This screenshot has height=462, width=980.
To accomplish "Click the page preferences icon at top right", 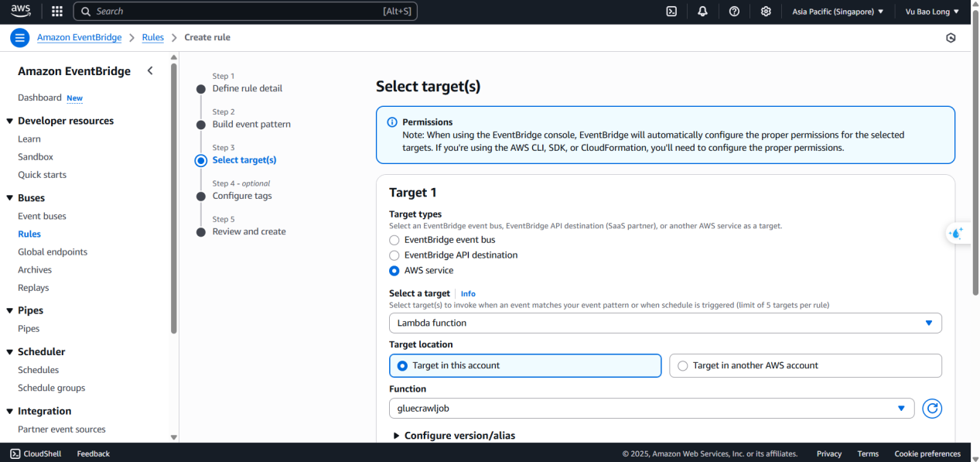I will (951, 38).
